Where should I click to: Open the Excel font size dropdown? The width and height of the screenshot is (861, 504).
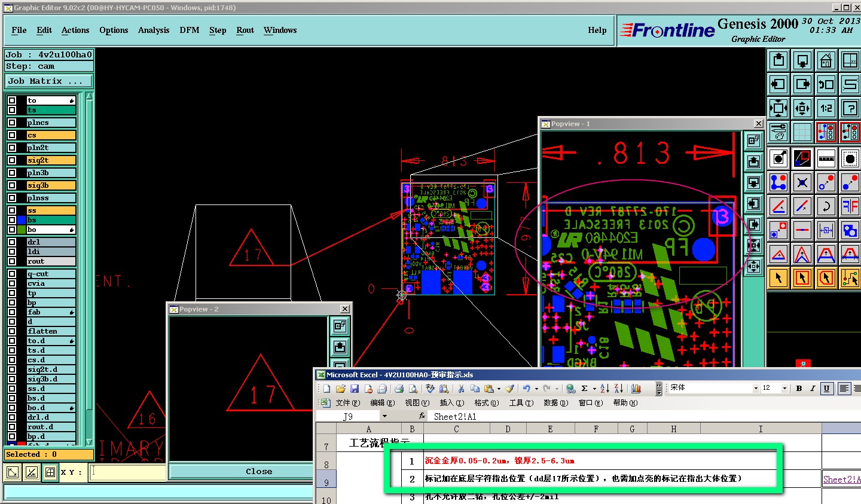coord(784,388)
